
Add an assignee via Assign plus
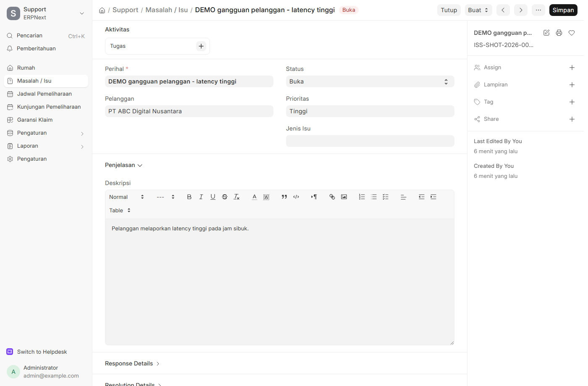572,68
